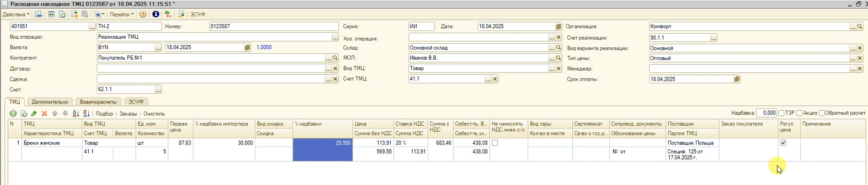Open selection for Вид операции with ellipsis
Viewport: 868px width, 185px height.
coord(335,37)
